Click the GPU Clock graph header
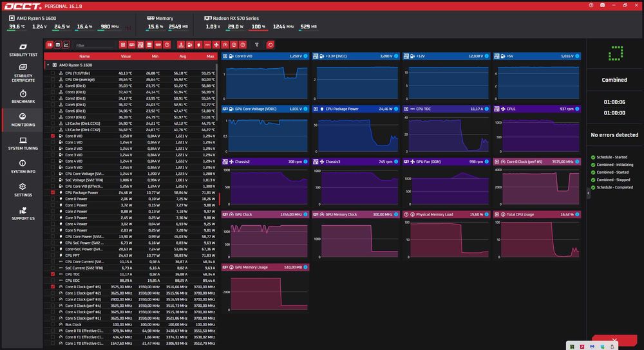Viewport: 644px width, 350px height. 265,214
